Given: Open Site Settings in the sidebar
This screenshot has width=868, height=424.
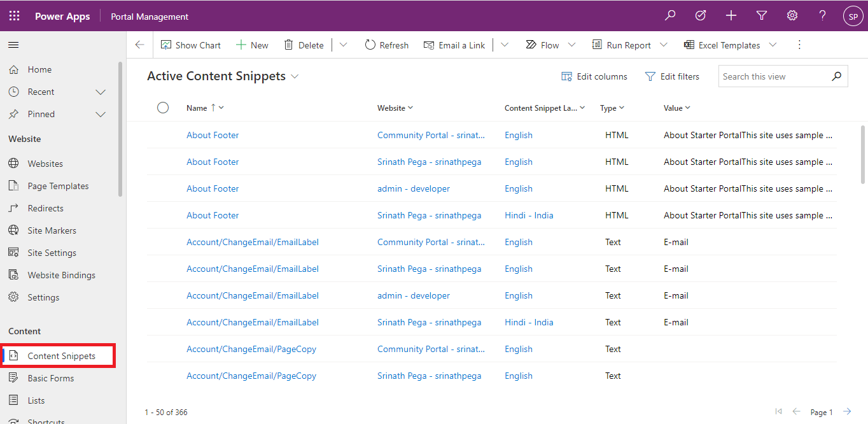Looking at the screenshot, I should (x=52, y=253).
